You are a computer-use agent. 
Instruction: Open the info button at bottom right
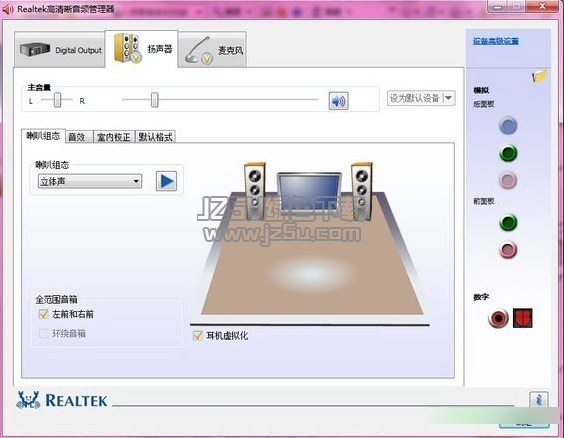(538, 400)
